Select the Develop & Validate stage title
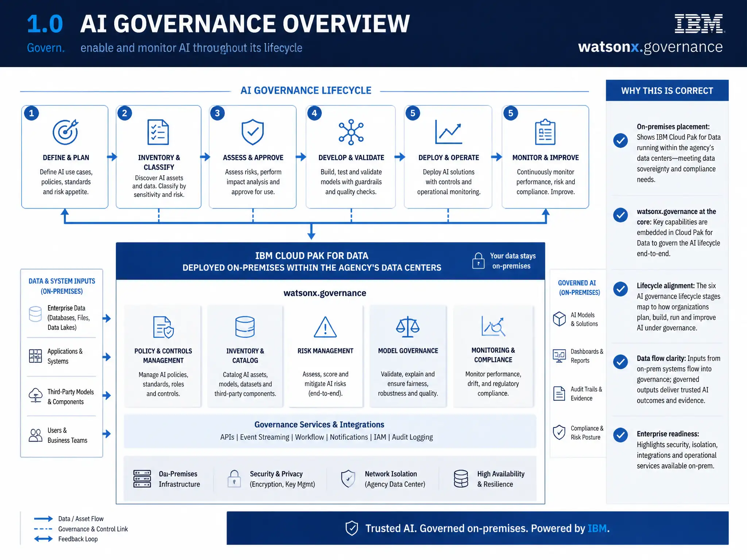This screenshot has height=560, width=747. 351,157
